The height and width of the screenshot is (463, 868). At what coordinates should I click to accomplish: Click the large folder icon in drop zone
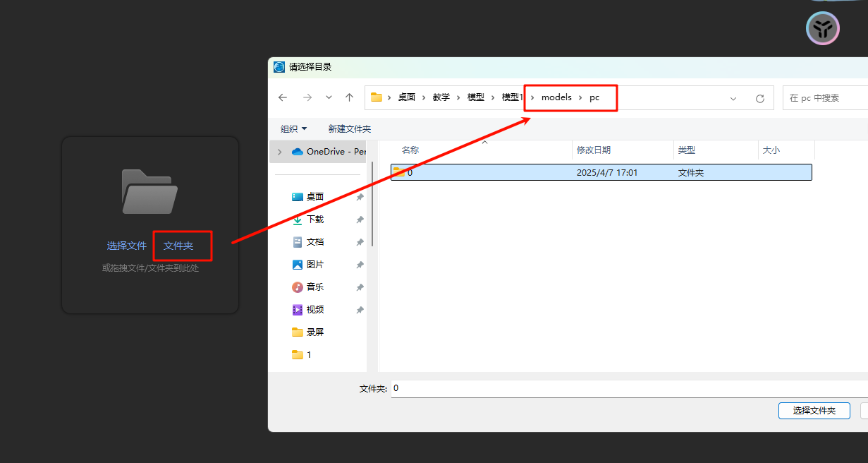coord(149,191)
